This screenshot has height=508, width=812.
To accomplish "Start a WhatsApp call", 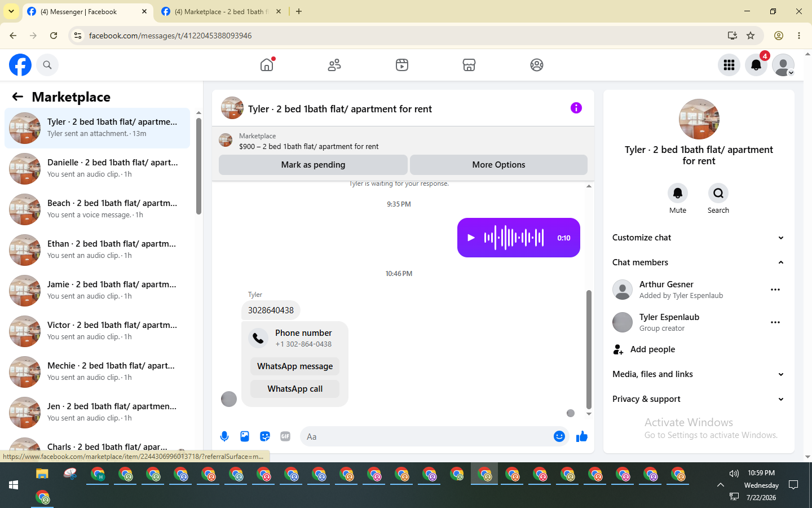I will [x=295, y=389].
